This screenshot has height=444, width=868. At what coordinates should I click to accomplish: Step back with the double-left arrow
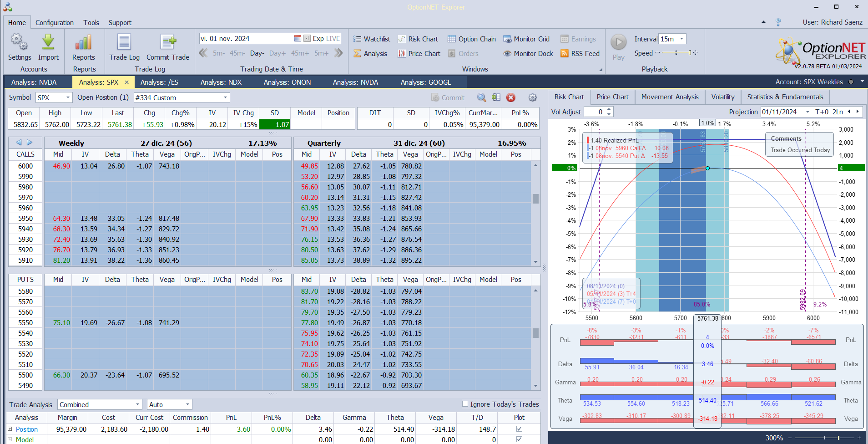click(203, 53)
